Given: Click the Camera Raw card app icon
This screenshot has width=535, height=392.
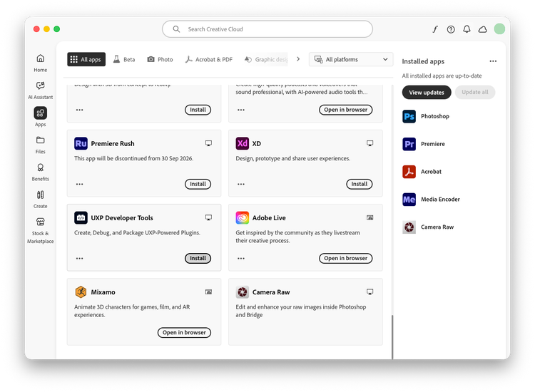Looking at the screenshot, I should click(x=243, y=292).
